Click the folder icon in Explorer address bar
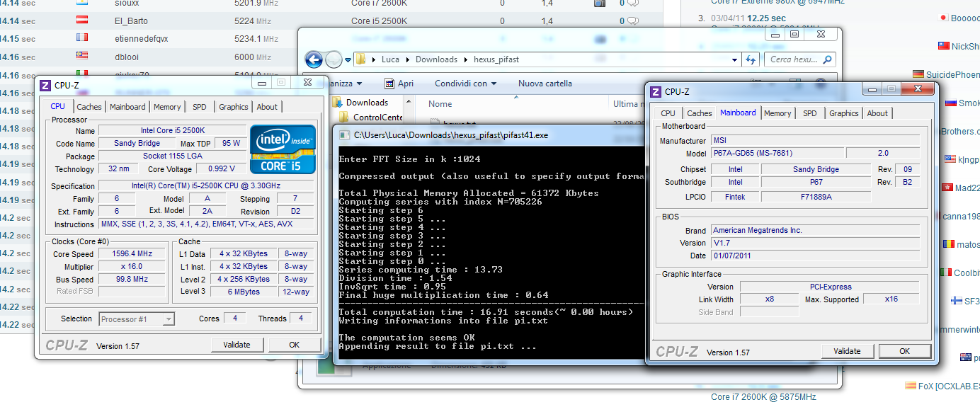The width and height of the screenshot is (980, 407). (x=360, y=59)
